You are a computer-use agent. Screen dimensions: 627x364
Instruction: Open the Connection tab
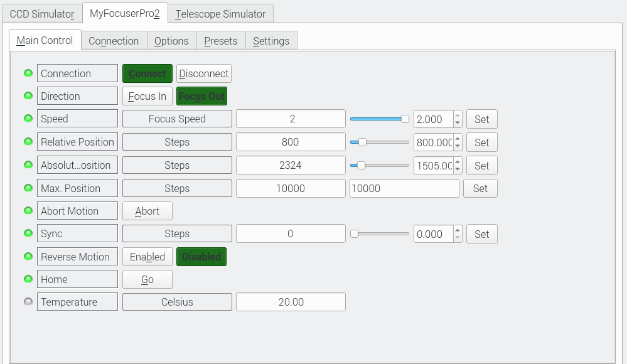(x=114, y=41)
